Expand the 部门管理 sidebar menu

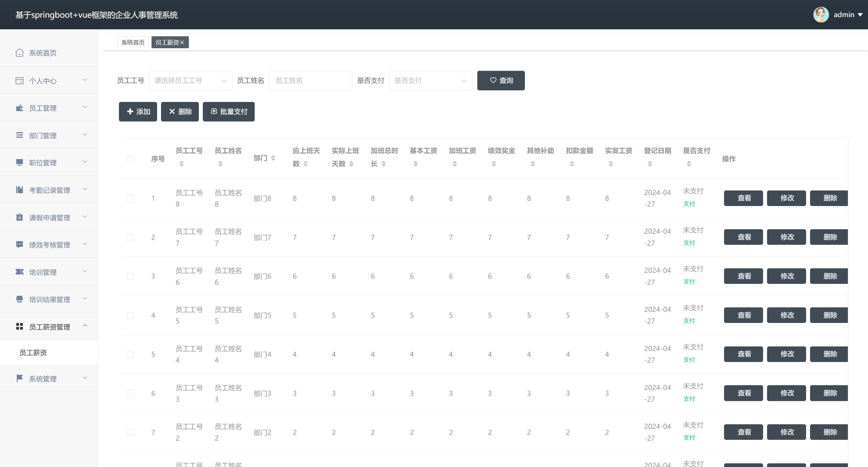click(49, 135)
